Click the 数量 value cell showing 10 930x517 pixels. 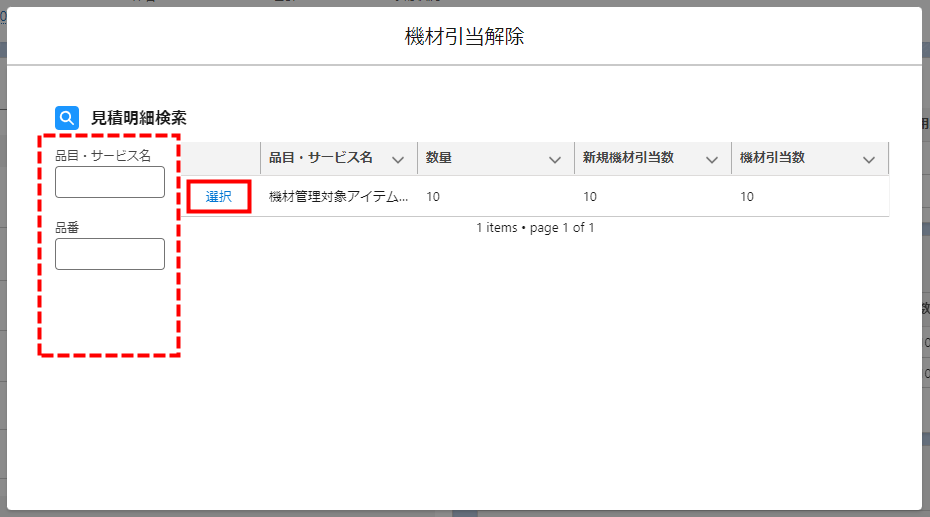click(433, 197)
